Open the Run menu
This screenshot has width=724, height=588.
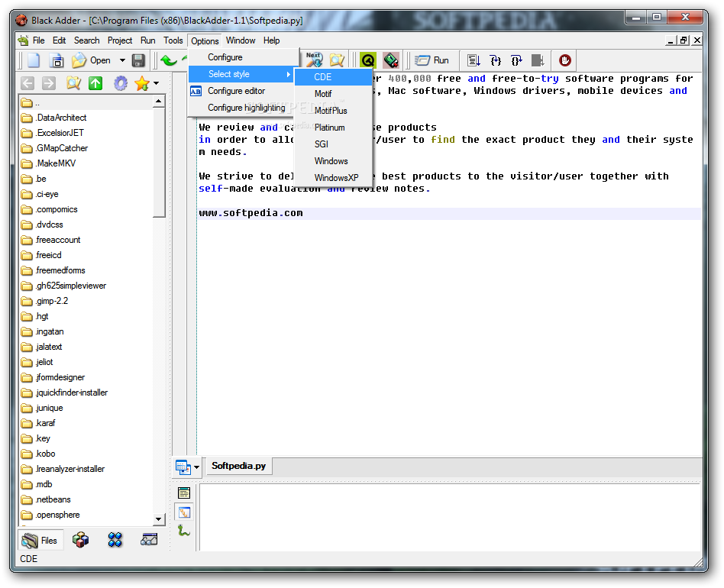click(x=147, y=40)
